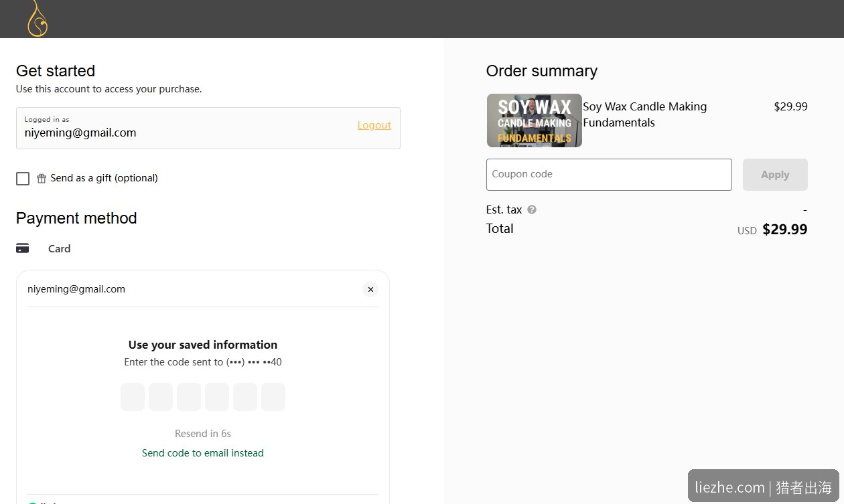
Task: Click the USD $29.99 total amount
Action: [x=772, y=230]
